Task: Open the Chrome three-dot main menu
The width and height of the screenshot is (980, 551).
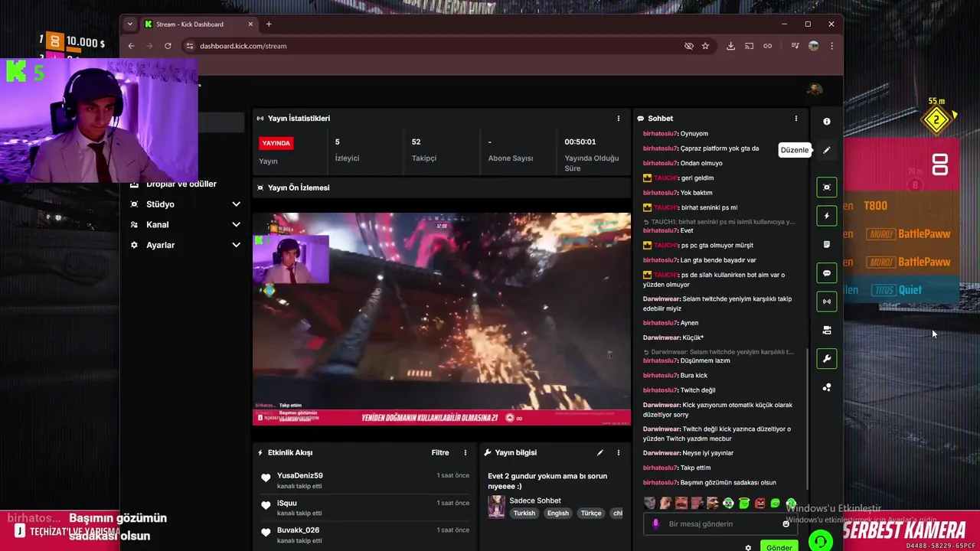Action: (831, 46)
